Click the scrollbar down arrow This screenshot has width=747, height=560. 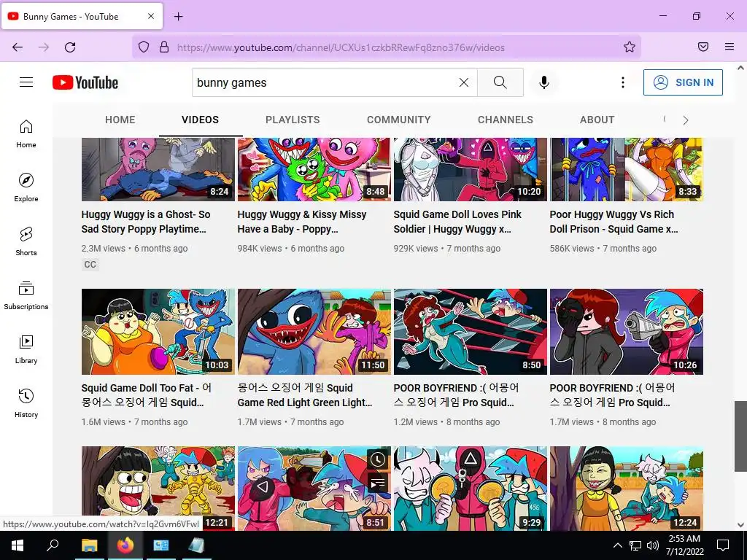coord(740,525)
